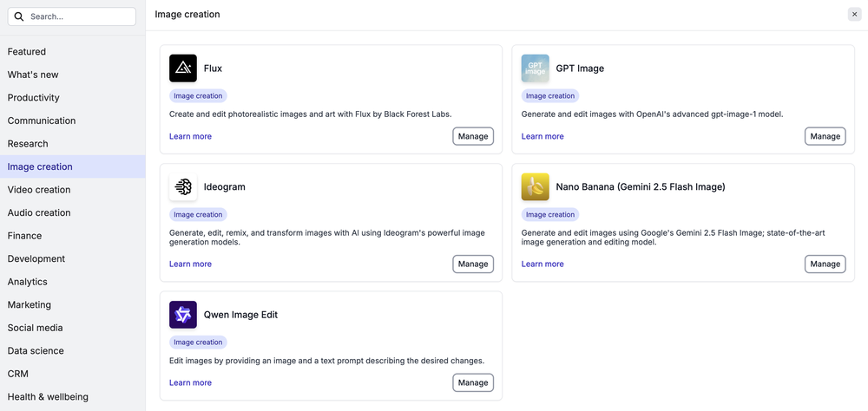Click Manage button for Flux
The width and height of the screenshot is (868, 411).
[473, 136]
